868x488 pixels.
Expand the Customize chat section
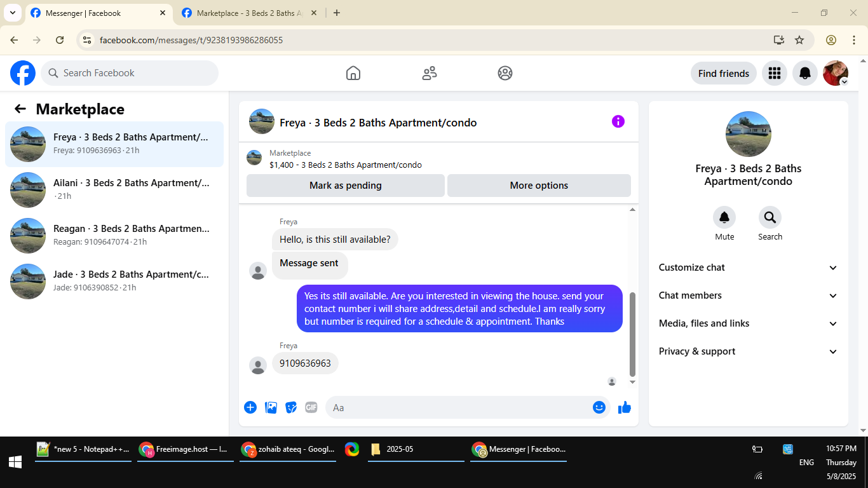tap(749, 268)
